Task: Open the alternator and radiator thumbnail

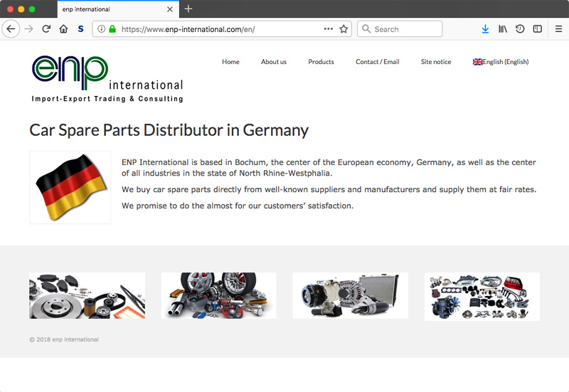Action: coord(351,295)
